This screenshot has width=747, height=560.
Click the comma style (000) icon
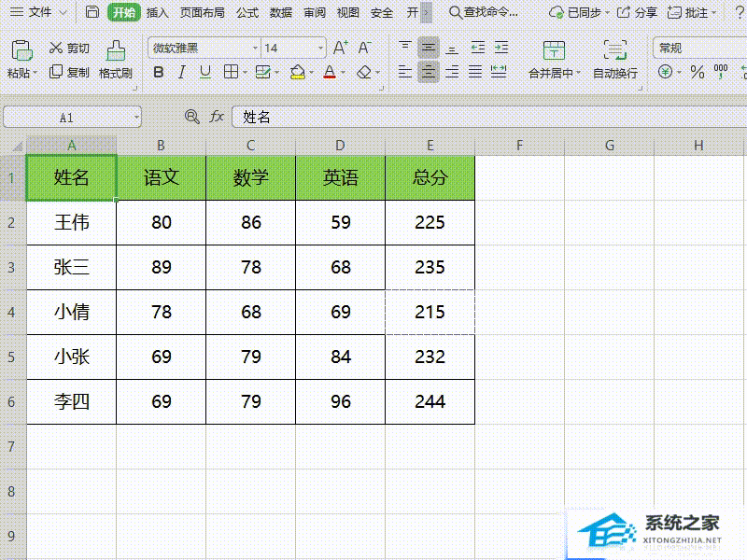click(x=720, y=71)
